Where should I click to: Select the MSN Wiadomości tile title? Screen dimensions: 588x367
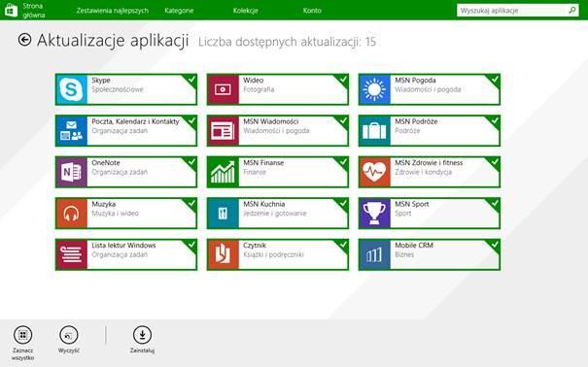click(271, 121)
